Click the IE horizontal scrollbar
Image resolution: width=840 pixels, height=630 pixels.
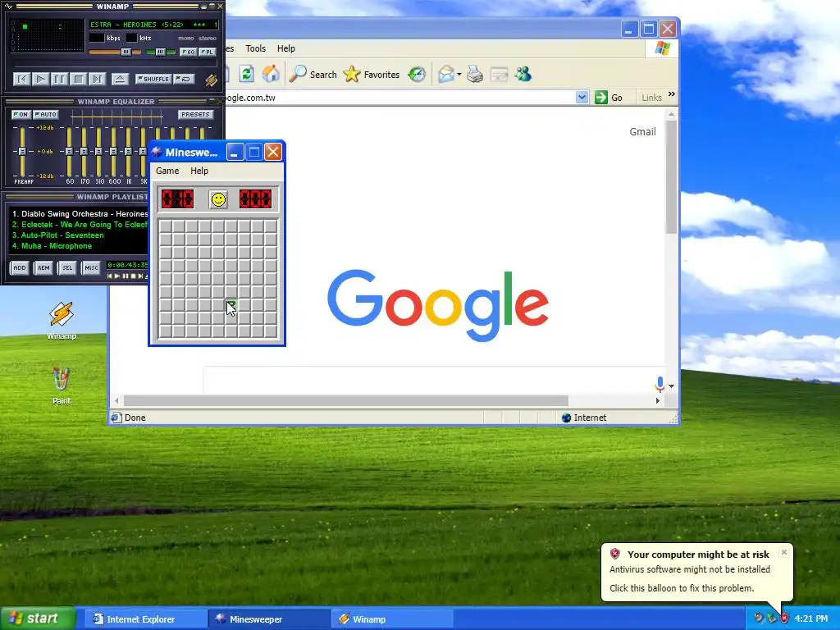(x=346, y=400)
